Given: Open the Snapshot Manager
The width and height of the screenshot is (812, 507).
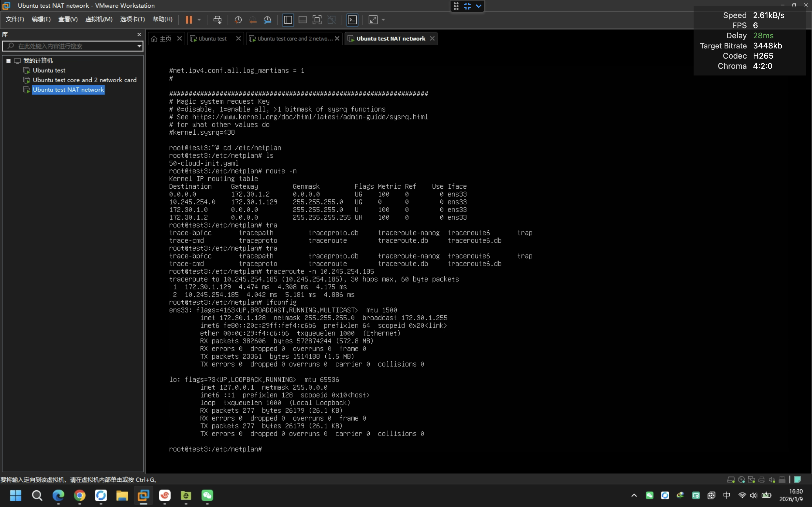Looking at the screenshot, I should click(x=267, y=20).
